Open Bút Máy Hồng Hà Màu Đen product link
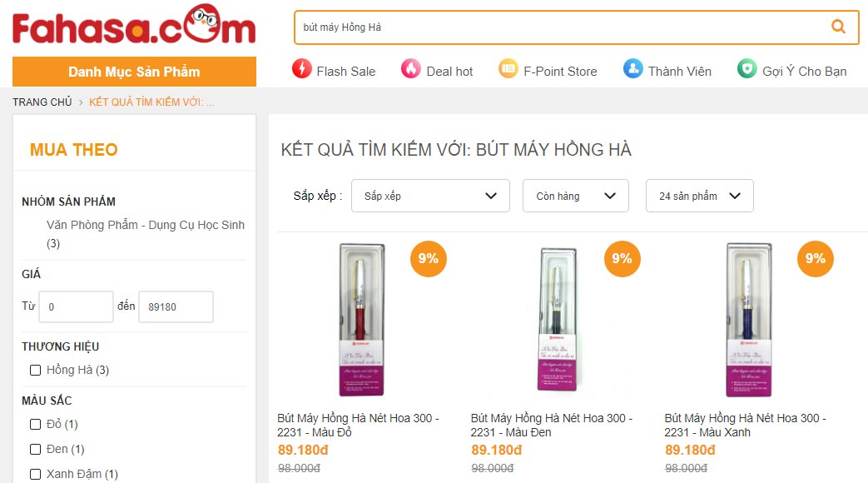The width and height of the screenshot is (868, 483). pos(552,425)
